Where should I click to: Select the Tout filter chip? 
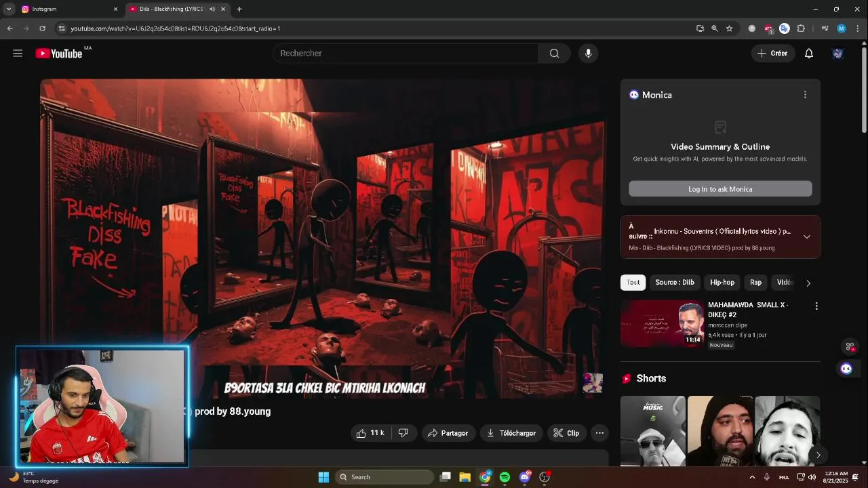coord(633,283)
